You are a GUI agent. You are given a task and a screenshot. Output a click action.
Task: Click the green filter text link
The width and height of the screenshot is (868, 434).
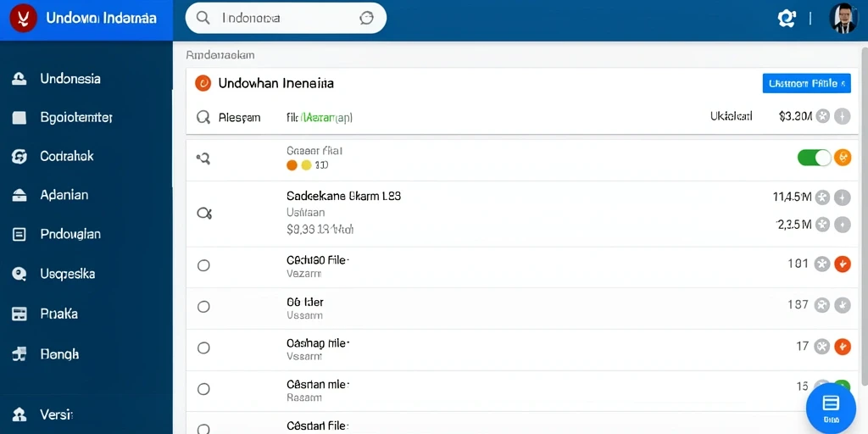320,117
